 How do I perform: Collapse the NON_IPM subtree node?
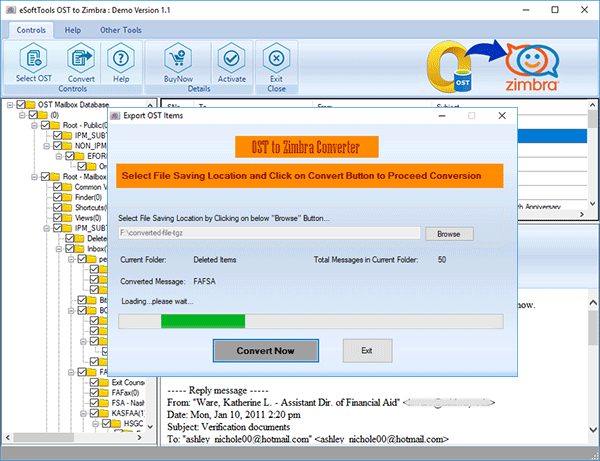47,146
